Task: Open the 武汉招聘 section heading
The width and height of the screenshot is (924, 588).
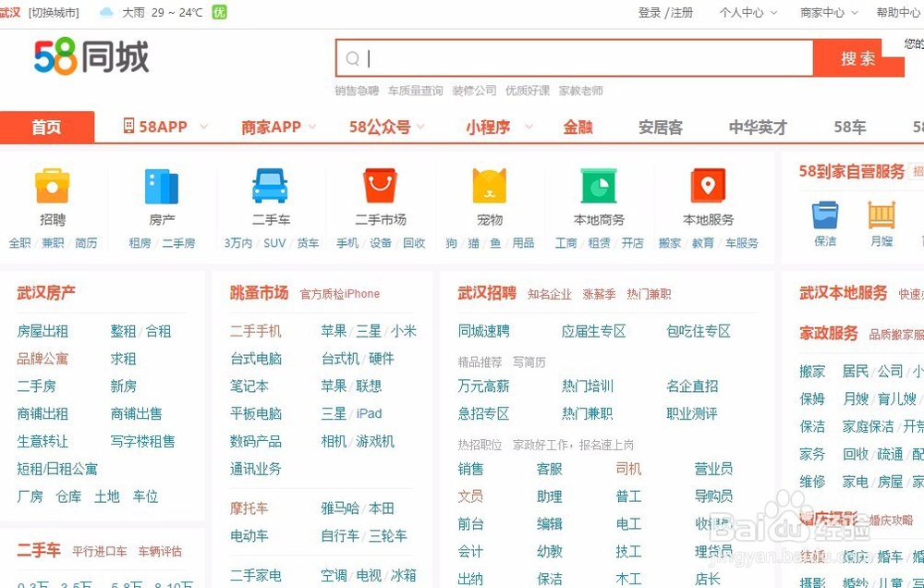Action: pos(487,293)
